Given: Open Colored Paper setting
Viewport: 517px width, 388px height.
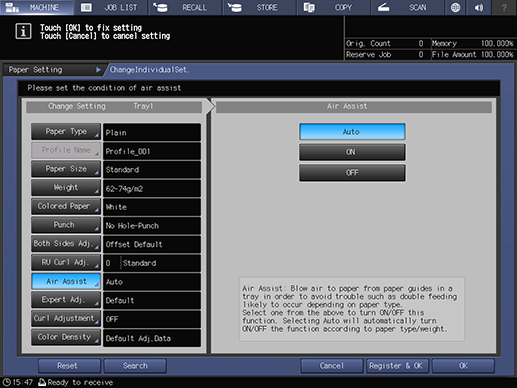Looking at the screenshot, I should click(x=66, y=206).
